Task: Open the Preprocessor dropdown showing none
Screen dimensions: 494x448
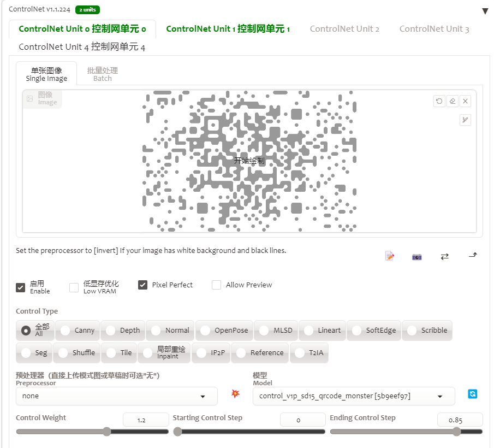Action: (117, 396)
